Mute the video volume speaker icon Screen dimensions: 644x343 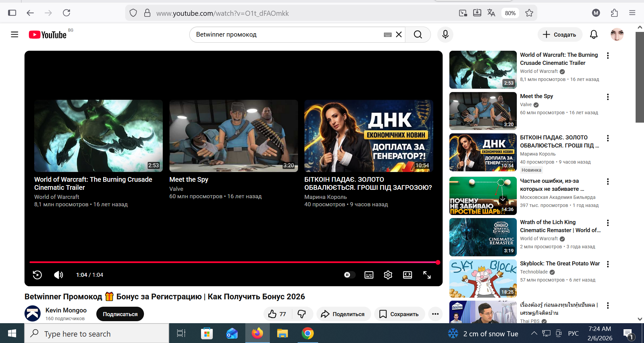[x=58, y=275]
